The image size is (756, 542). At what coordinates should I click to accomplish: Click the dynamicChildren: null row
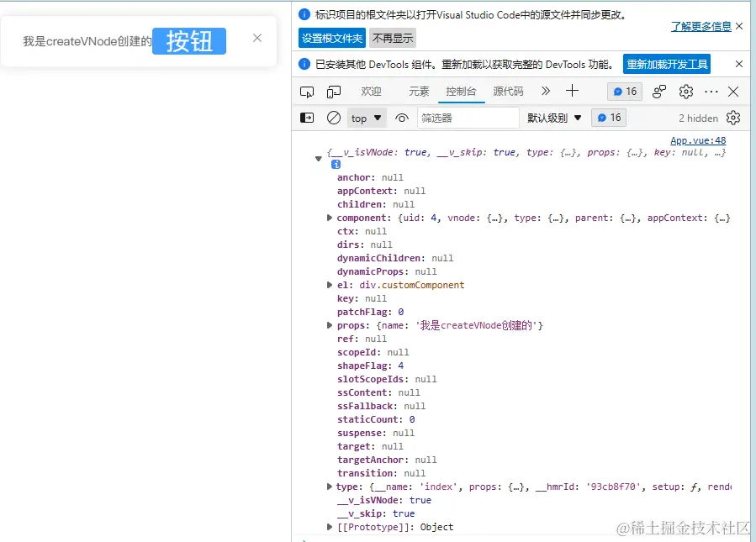click(395, 258)
